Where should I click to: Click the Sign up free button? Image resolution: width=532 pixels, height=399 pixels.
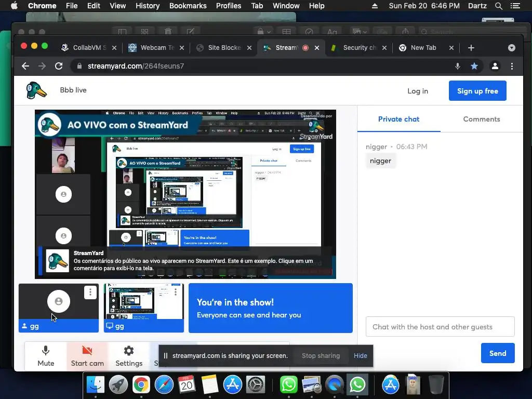click(x=477, y=91)
